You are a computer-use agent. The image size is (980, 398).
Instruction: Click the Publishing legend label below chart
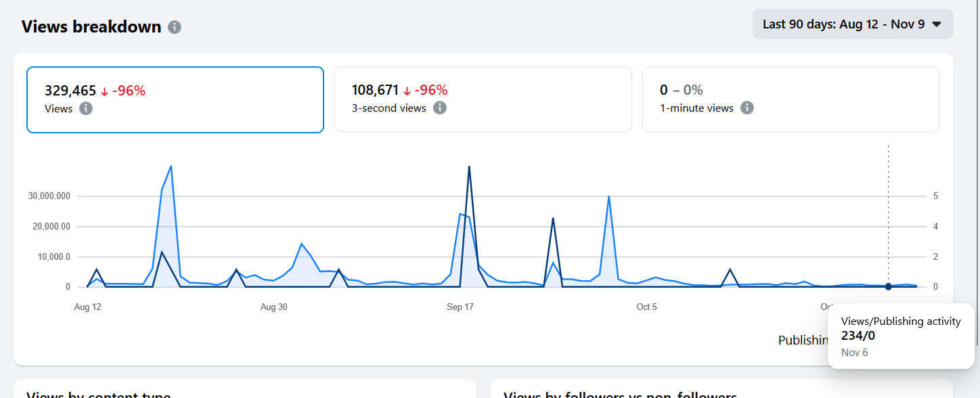[x=803, y=340]
